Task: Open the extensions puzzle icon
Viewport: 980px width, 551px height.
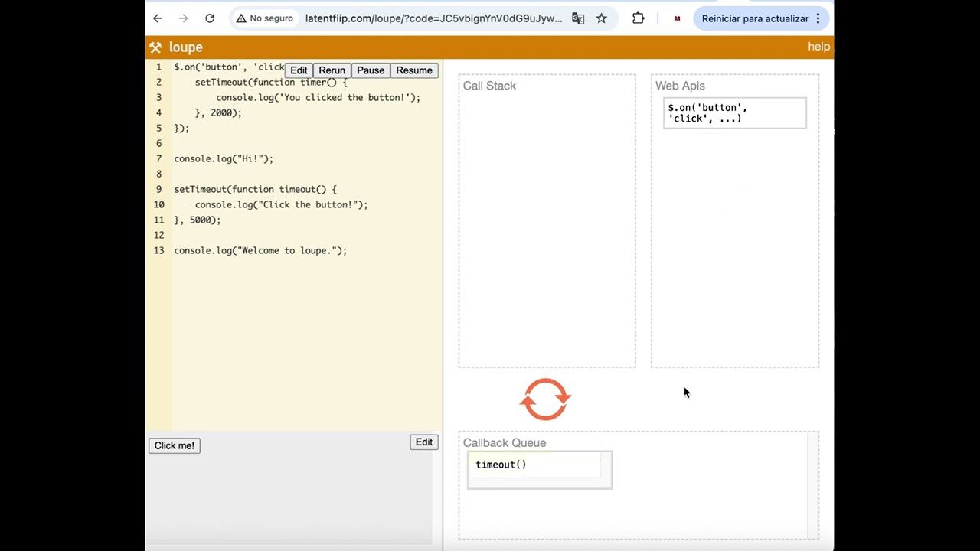Action: point(638,18)
